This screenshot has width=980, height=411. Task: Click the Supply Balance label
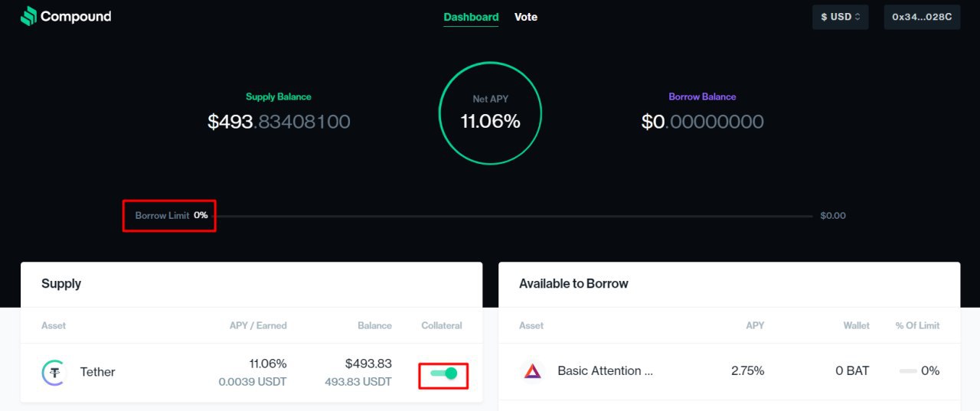(x=279, y=96)
